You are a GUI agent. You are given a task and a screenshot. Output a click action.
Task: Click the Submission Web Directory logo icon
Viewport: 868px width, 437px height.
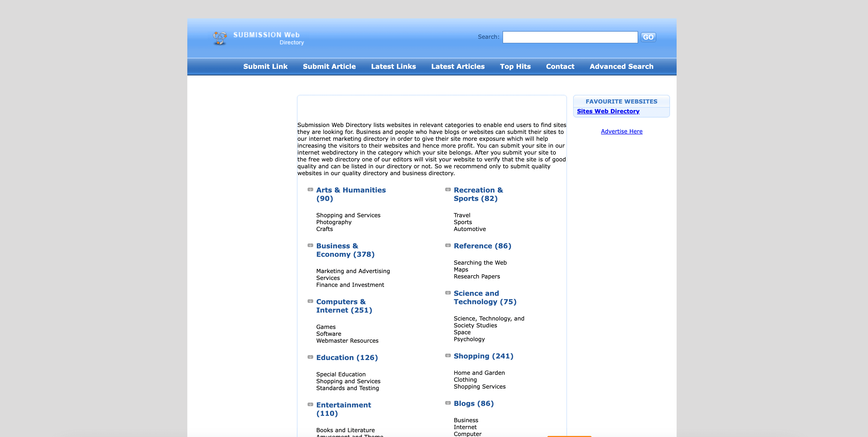(x=220, y=38)
